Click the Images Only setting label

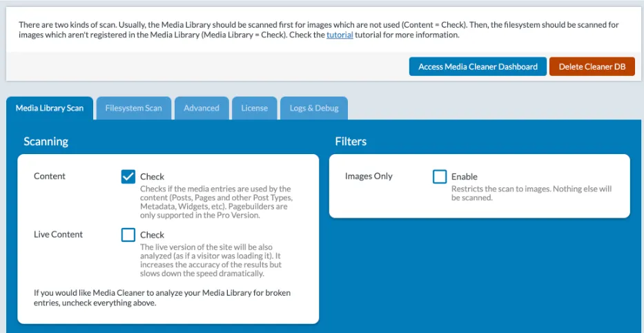(369, 176)
